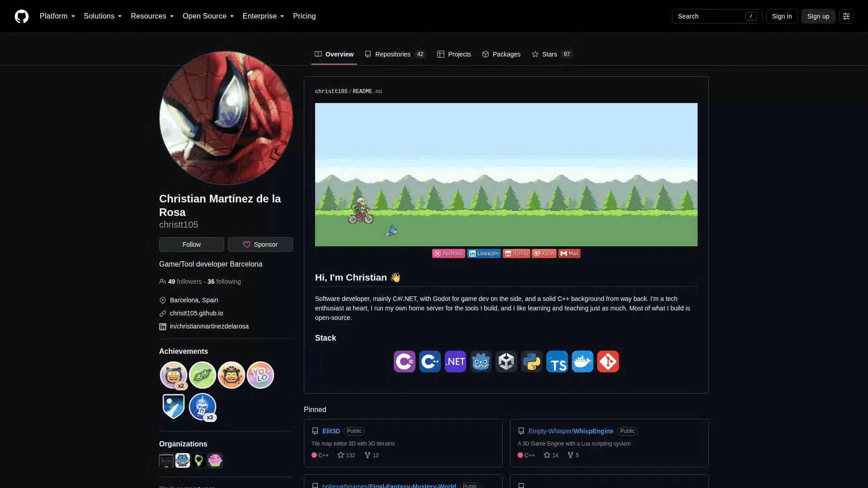Screen dimensions: 868x488
Task: View Elit3D's 13 forks
Action: [x=372, y=455]
